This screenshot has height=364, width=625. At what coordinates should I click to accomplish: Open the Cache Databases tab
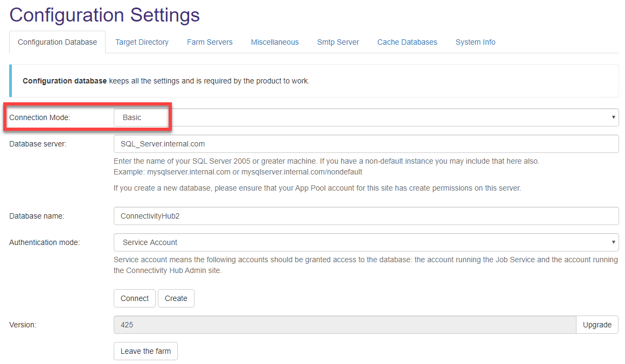(x=407, y=42)
